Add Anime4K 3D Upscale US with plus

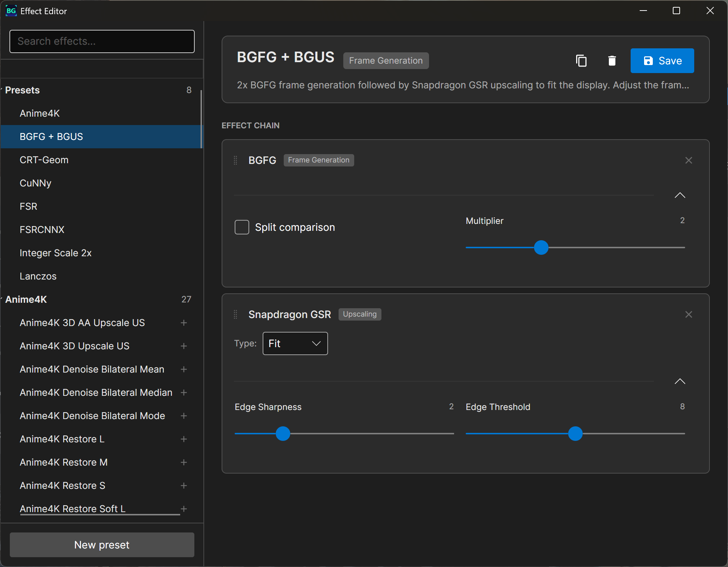[x=184, y=346]
